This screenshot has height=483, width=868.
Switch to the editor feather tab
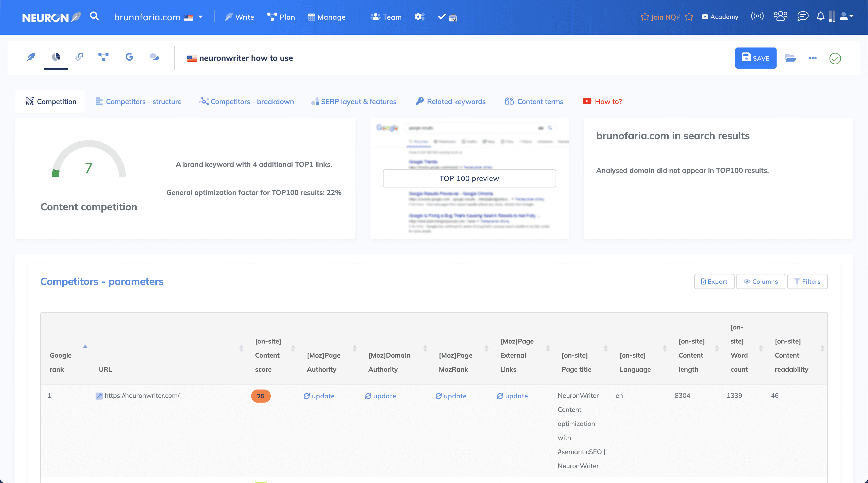pyautogui.click(x=31, y=57)
